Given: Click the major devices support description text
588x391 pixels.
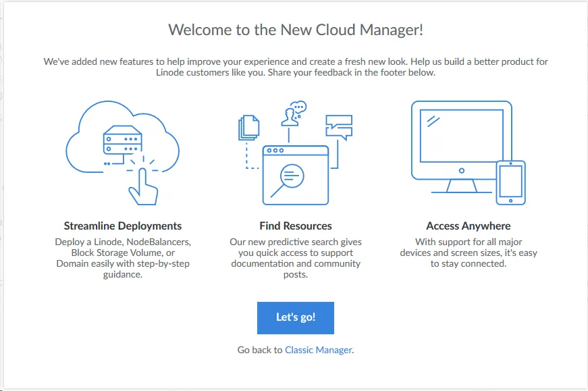Looking at the screenshot, I should point(469,253).
